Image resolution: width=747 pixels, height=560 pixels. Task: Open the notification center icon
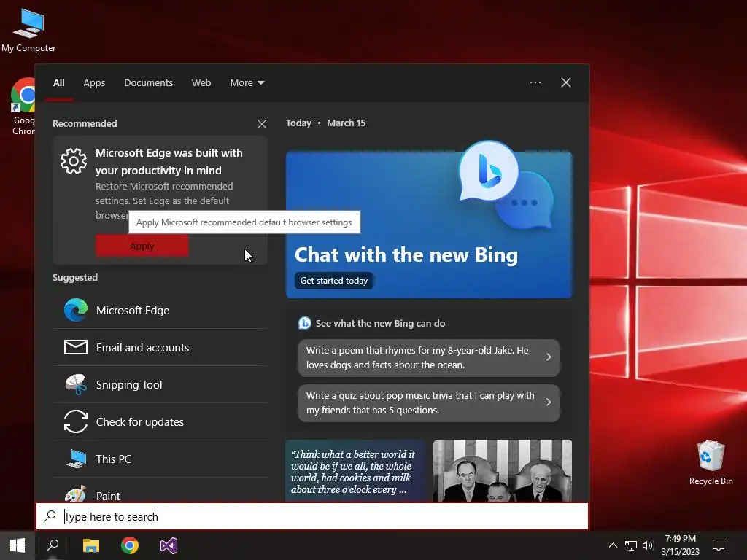tap(719, 545)
